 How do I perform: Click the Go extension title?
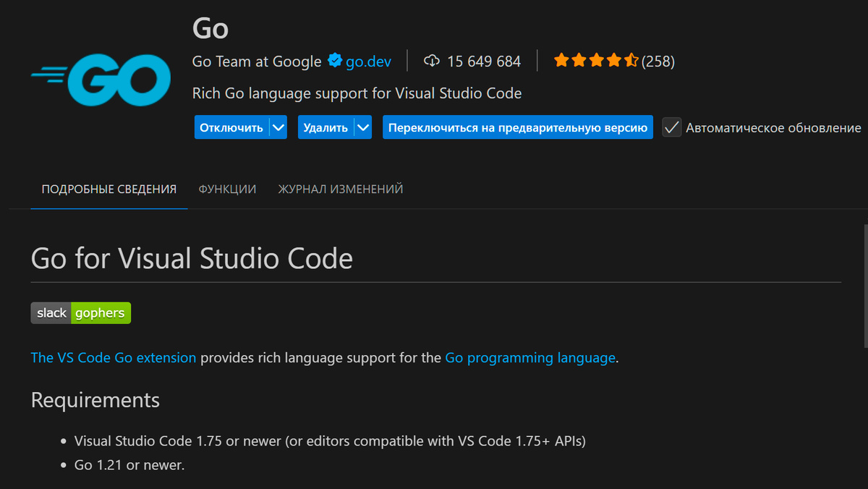click(210, 29)
